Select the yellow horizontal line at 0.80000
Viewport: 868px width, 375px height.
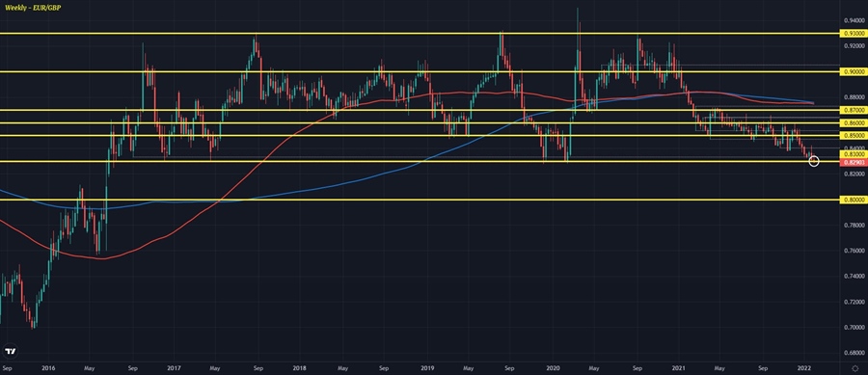(x=420, y=200)
